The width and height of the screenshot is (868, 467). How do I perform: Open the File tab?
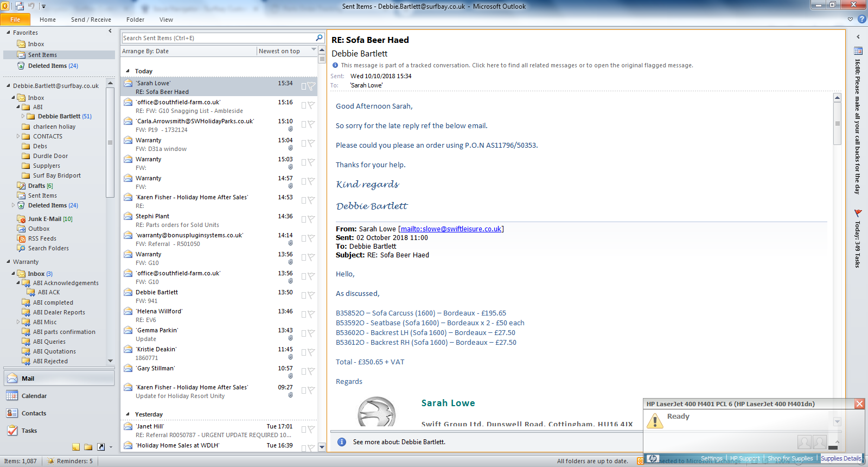(x=15, y=20)
